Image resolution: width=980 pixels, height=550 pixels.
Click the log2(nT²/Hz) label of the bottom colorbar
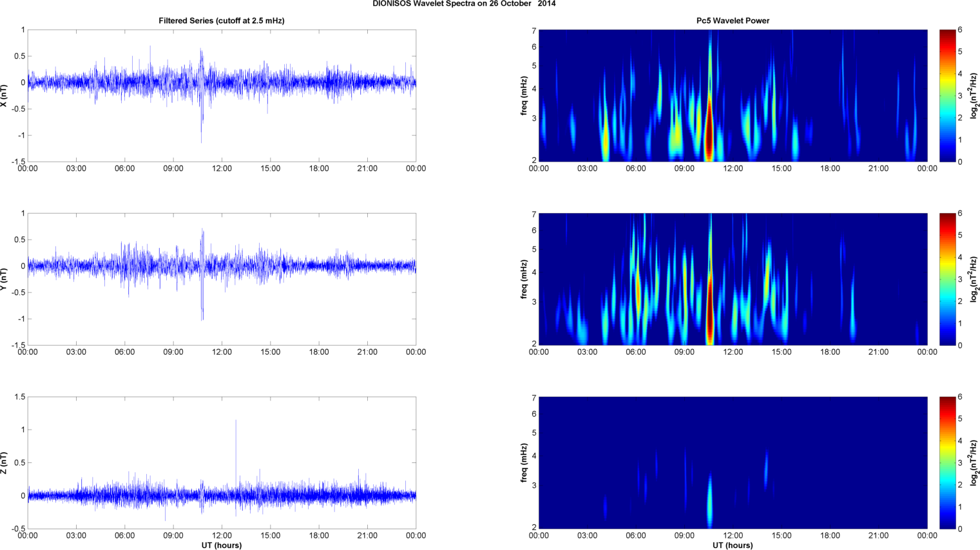[974, 462]
